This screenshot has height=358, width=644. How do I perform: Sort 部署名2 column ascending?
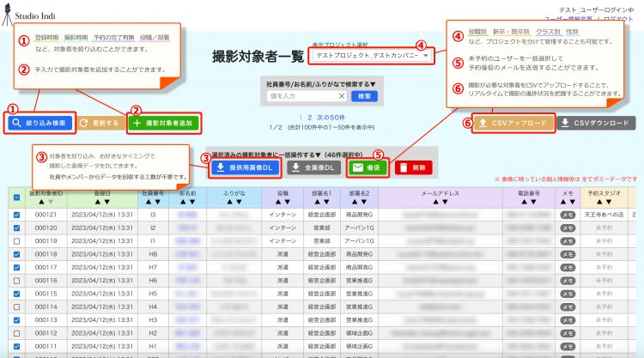pyautogui.click(x=355, y=202)
